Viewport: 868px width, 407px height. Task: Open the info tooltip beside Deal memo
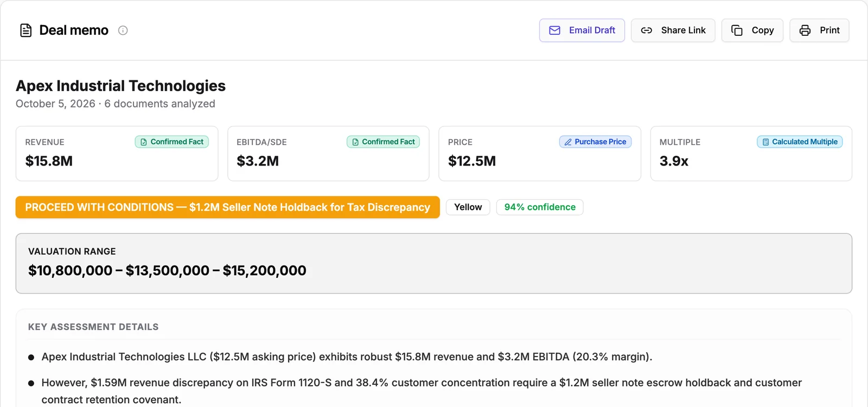123,30
